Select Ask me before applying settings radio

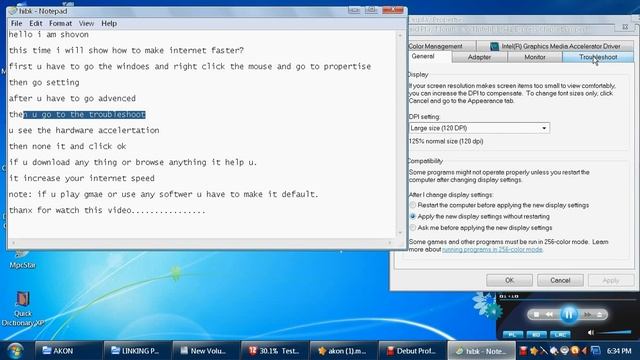[x=413, y=228]
